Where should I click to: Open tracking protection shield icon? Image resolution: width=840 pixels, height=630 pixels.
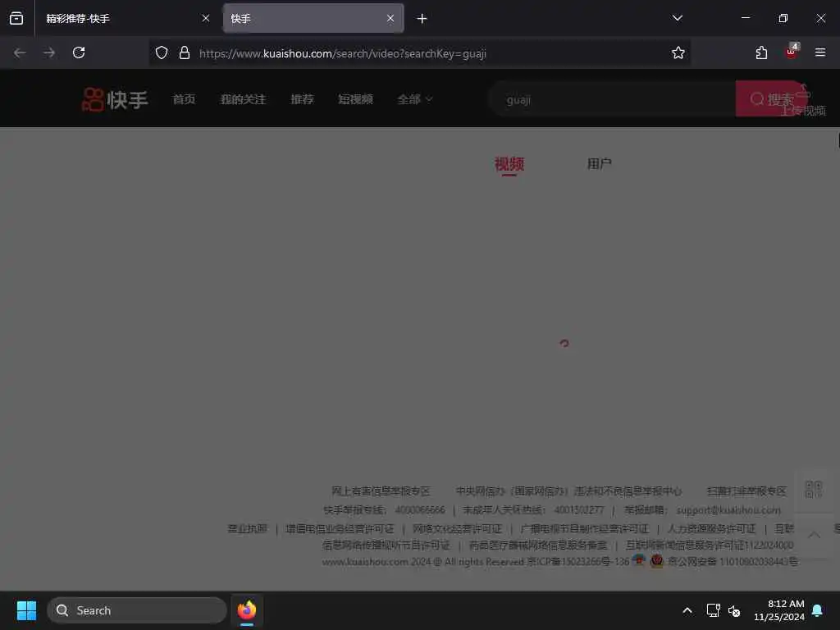[x=162, y=53]
